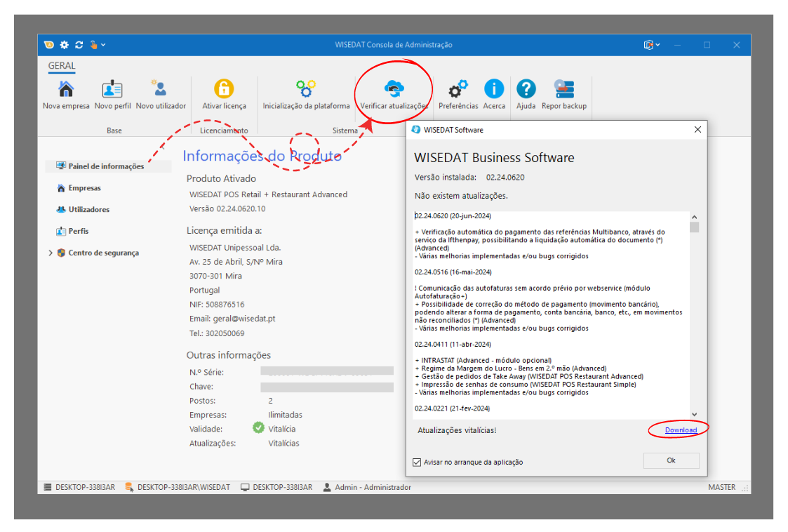
Task: Close the WISEDAT Software dialog
Action: pyautogui.click(x=697, y=130)
